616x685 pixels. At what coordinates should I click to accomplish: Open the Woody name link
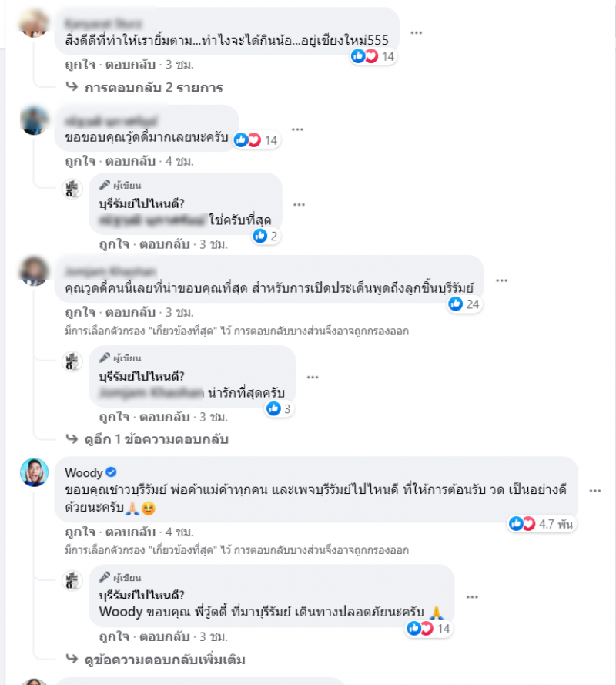click(x=84, y=472)
